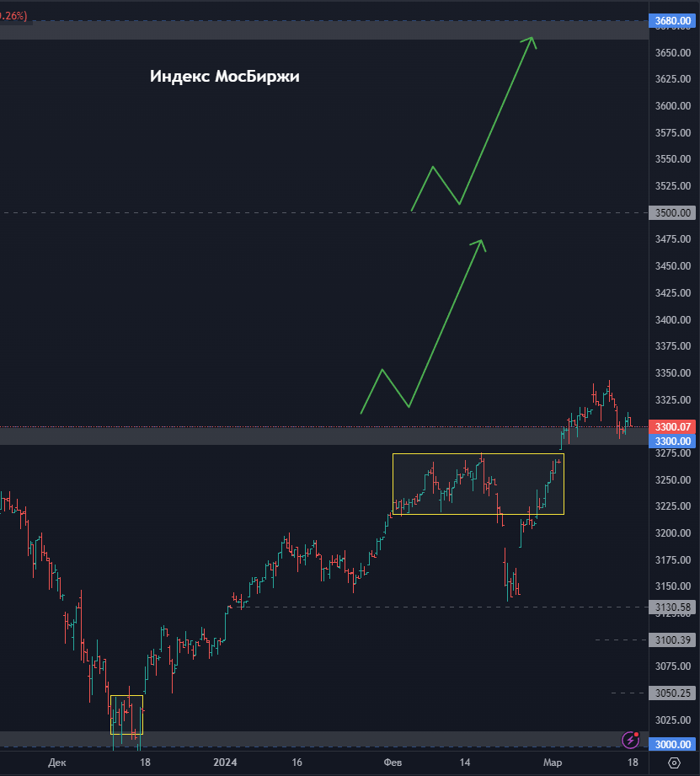Click the Мар label on time axis
Screen dimensions: 700x776
pyautogui.click(x=553, y=763)
